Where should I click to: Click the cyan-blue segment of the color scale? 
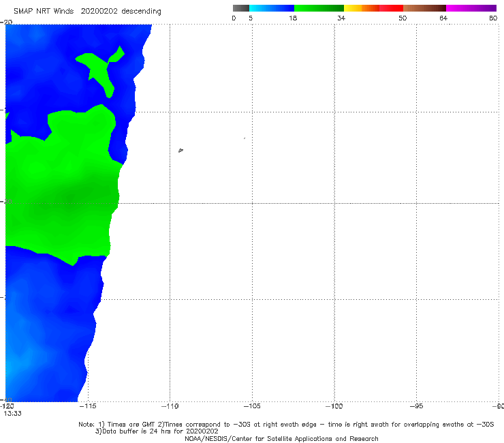point(272,8)
